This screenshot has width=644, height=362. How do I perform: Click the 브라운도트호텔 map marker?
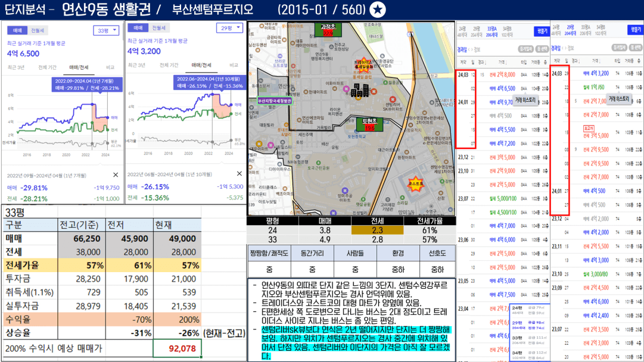coord(279,56)
